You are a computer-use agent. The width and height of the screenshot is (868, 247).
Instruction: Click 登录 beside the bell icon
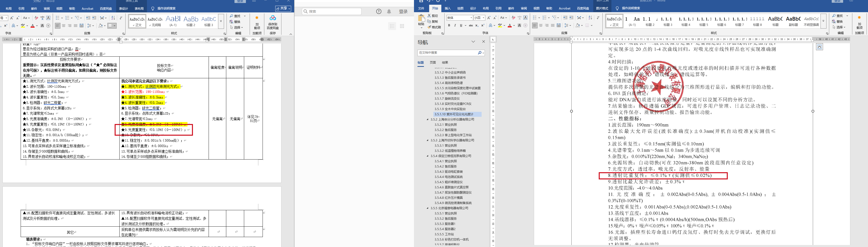click(403, 11)
